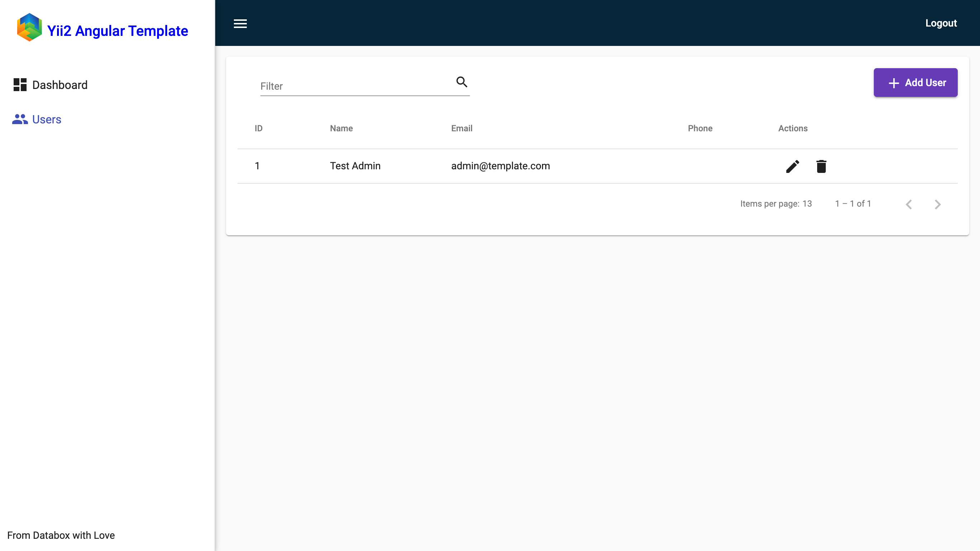Screen dimensions: 980x551
Task: Select the Users menu item in sidebar
Action: (37, 120)
